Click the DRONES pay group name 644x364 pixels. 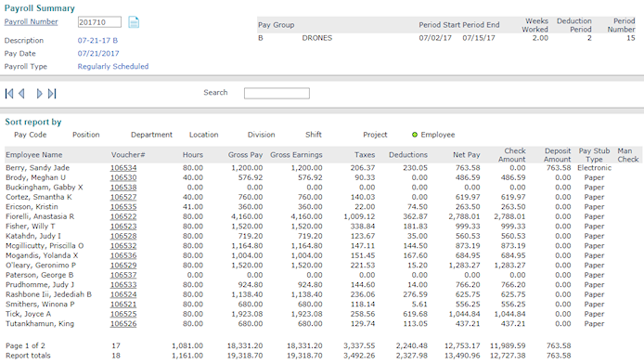(317, 38)
